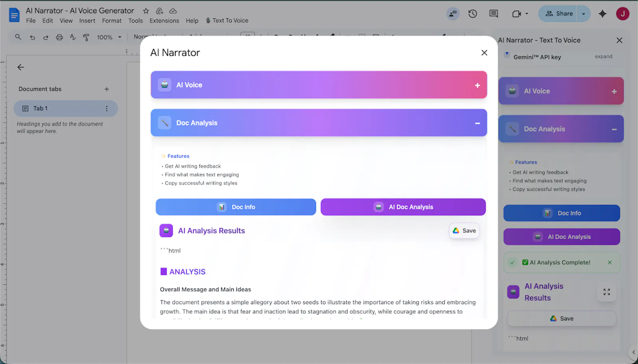Click 'Copy successful writing styles' in dialog
638x364 pixels.
coord(201,183)
